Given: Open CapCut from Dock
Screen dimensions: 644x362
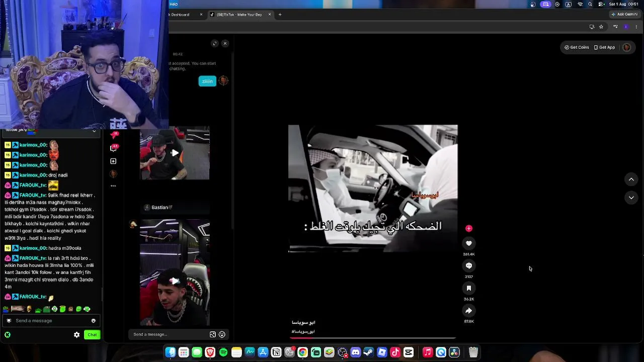Looking at the screenshot, I should (409, 352).
